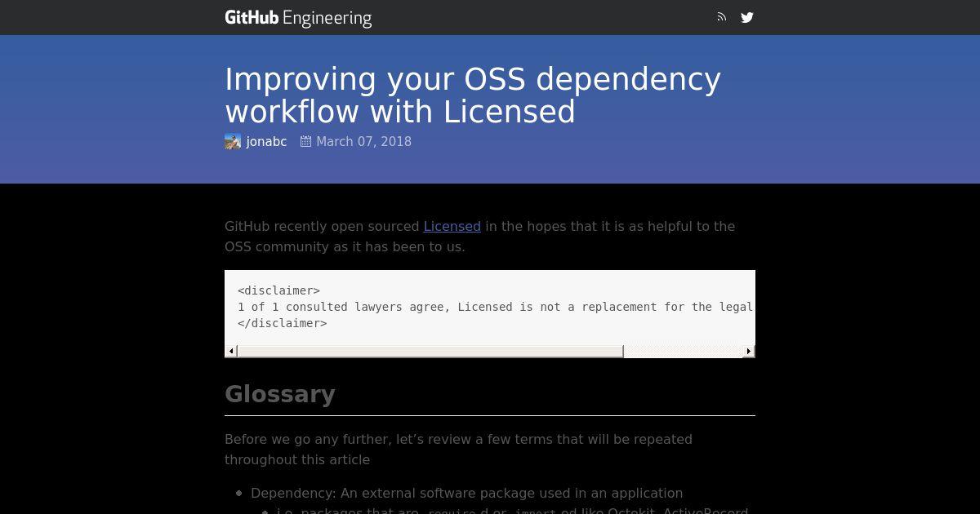Click the calendar icon beside date
The image size is (980, 514).
click(306, 141)
